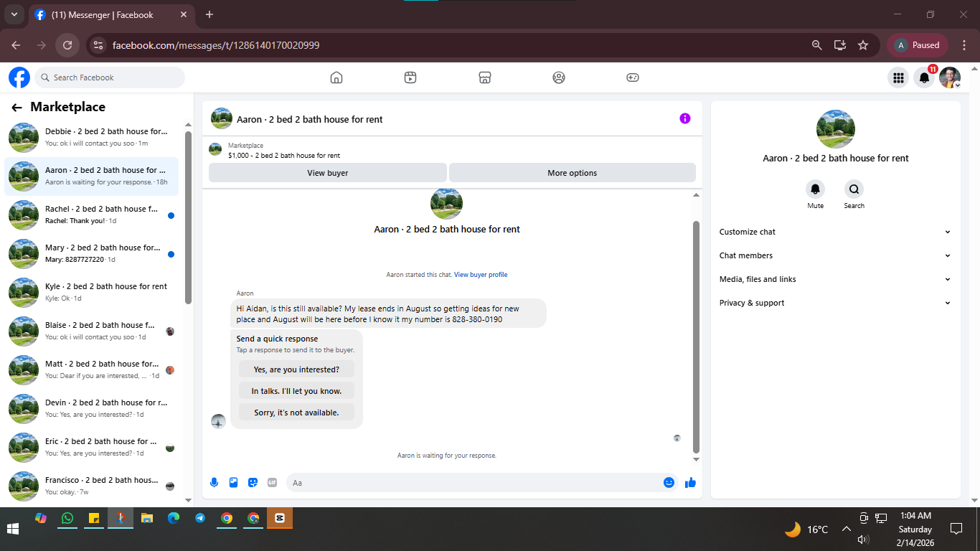
Task: Click browser reload button
Action: coord(67,45)
